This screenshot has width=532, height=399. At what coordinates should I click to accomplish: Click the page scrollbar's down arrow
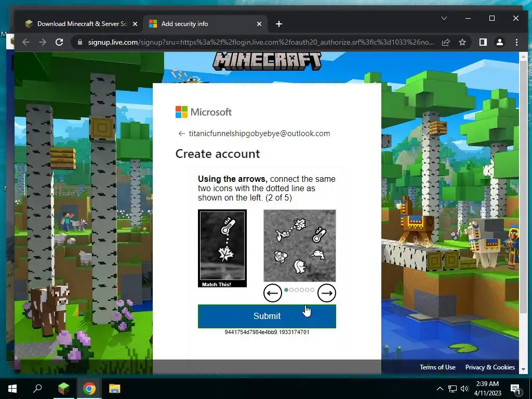click(x=523, y=369)
